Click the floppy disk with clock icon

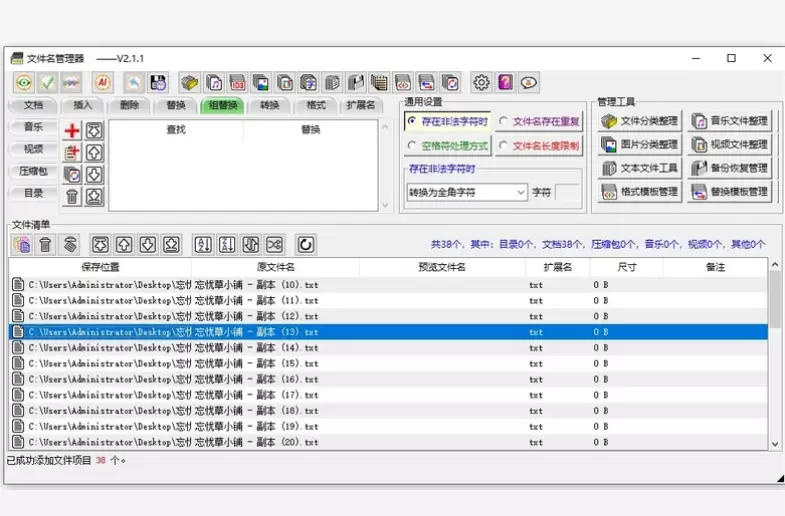pos(158,83)
